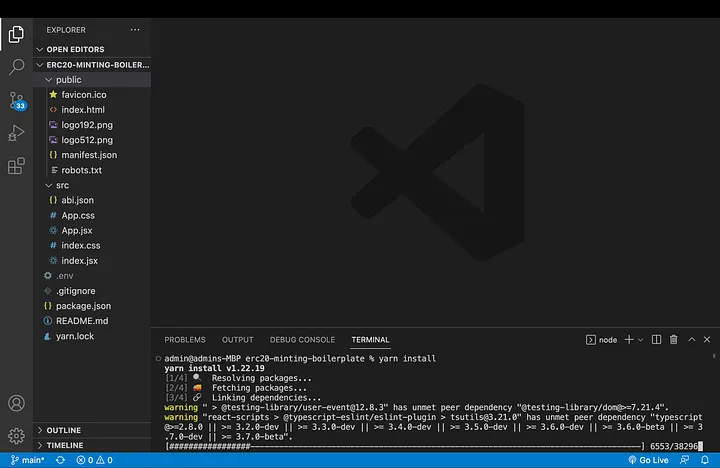Image resolution: width=720 pixels, height=468 pixels.
Task: Click the Accounts icon in activity bar
Action: (x=16, y=404)
